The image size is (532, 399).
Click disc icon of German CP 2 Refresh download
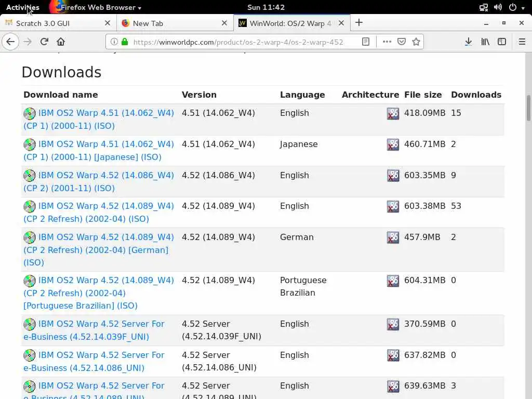pyautogui.click(x=30, y=237)
